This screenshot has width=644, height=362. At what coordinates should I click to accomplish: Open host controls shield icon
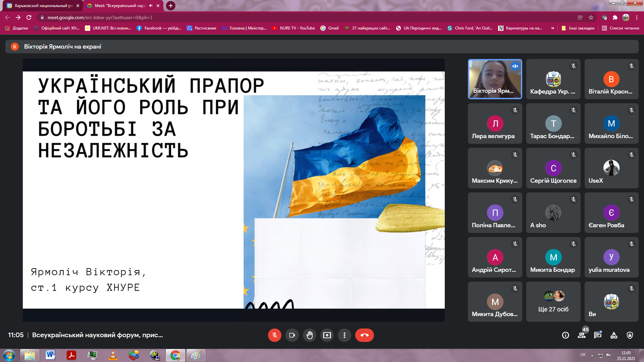(630, 335)
